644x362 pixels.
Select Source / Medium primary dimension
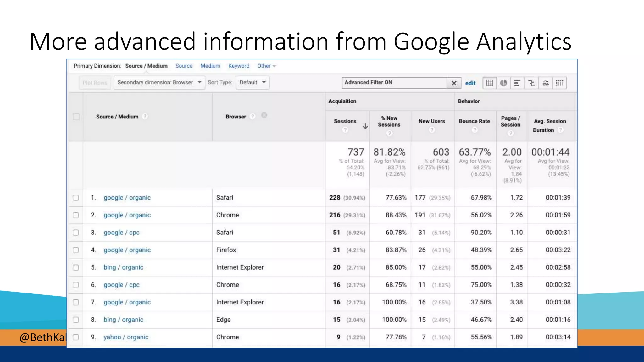tap(146, 66)
